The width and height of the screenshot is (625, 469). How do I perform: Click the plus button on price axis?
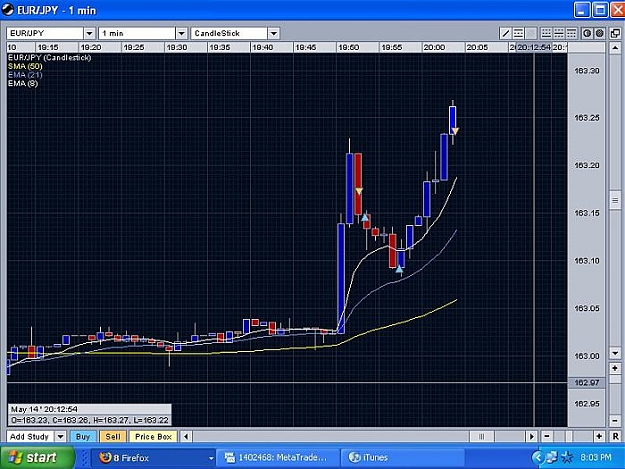coord(615,368)
